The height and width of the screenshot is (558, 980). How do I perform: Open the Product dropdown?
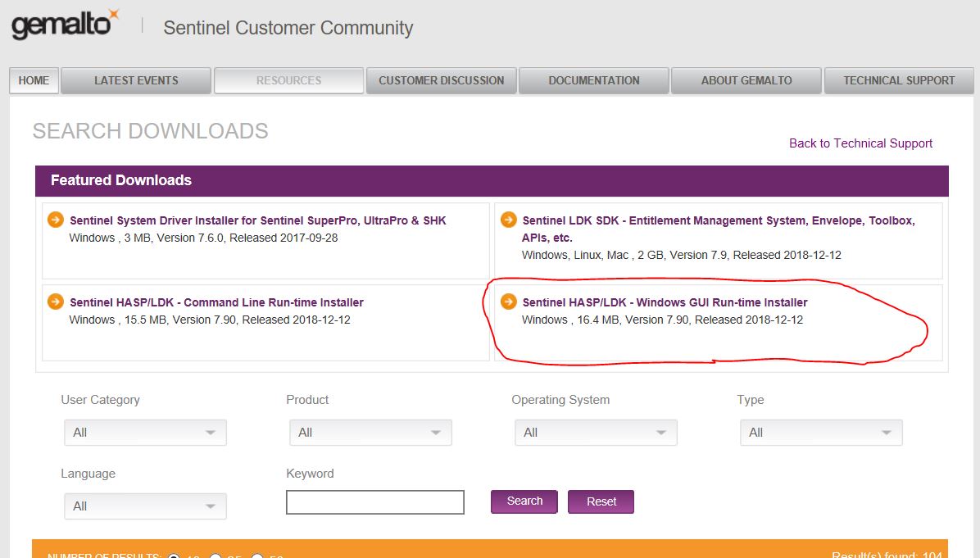[x=370, y=433]
